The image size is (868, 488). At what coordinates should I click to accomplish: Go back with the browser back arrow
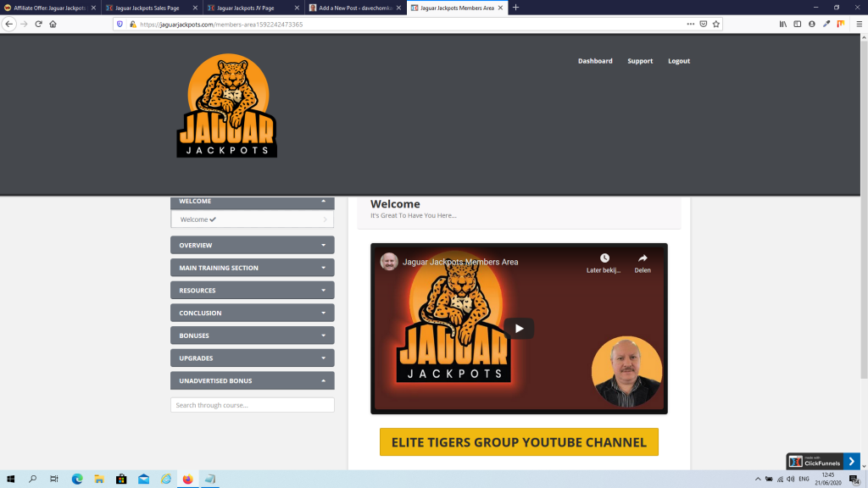(8, 25)
